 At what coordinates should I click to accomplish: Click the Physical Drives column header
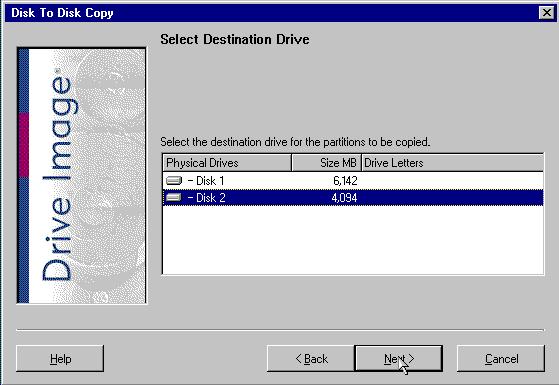point(227,163)
